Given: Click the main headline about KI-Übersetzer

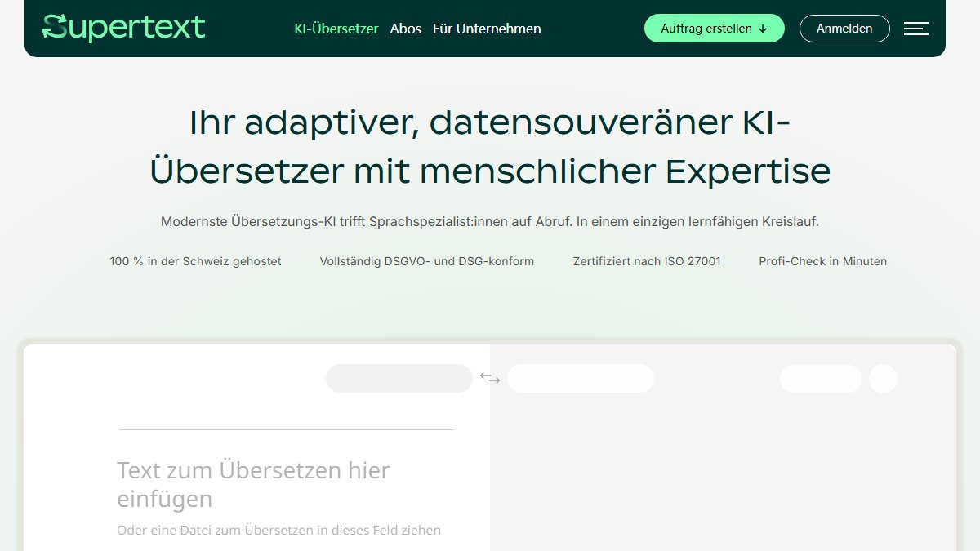Looking at the screenshot, I should 490,147.
